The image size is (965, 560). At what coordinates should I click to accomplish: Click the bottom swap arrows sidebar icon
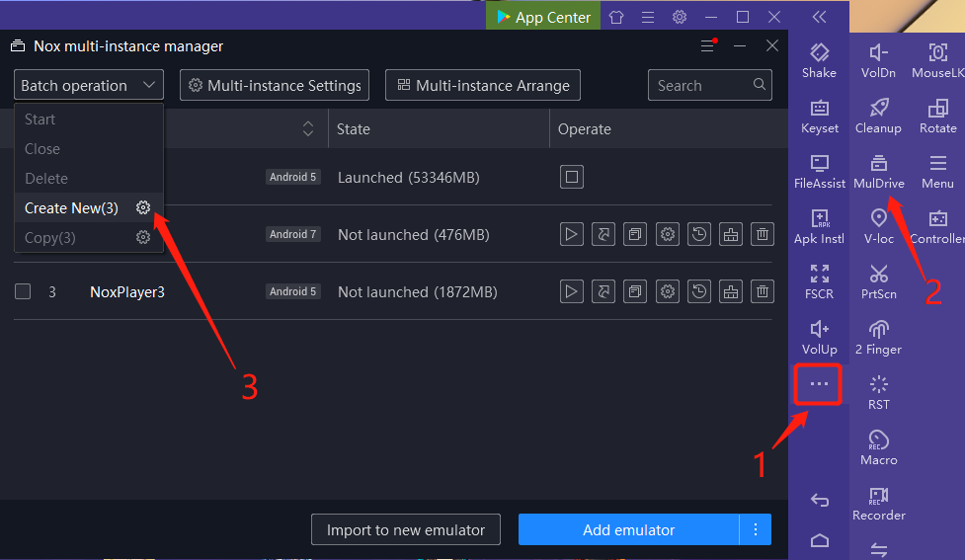tap(878, 549)
